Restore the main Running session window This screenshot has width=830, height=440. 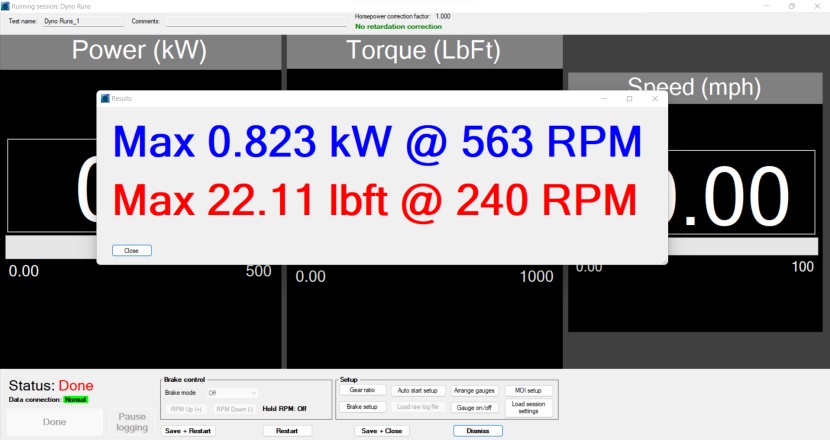pos(792,6)
